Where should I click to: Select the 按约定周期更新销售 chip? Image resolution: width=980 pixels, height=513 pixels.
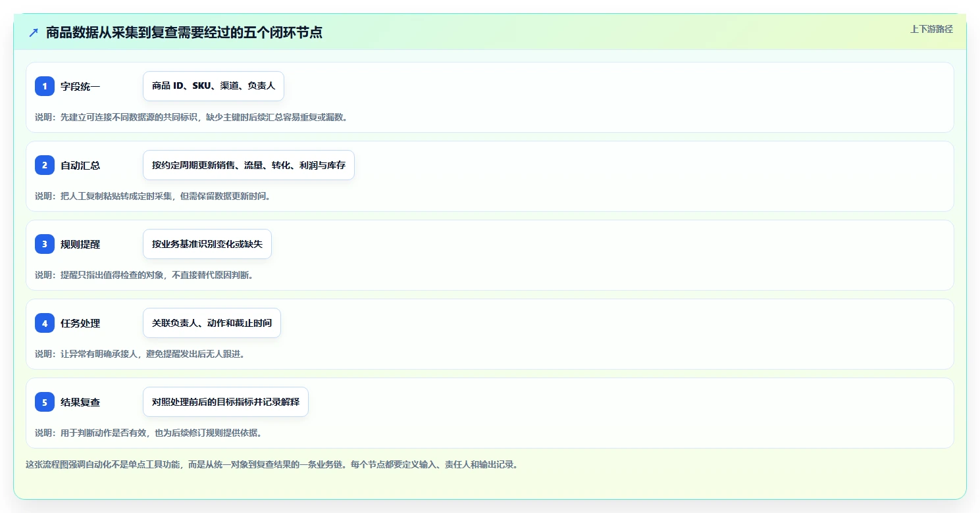coord(249,165)
